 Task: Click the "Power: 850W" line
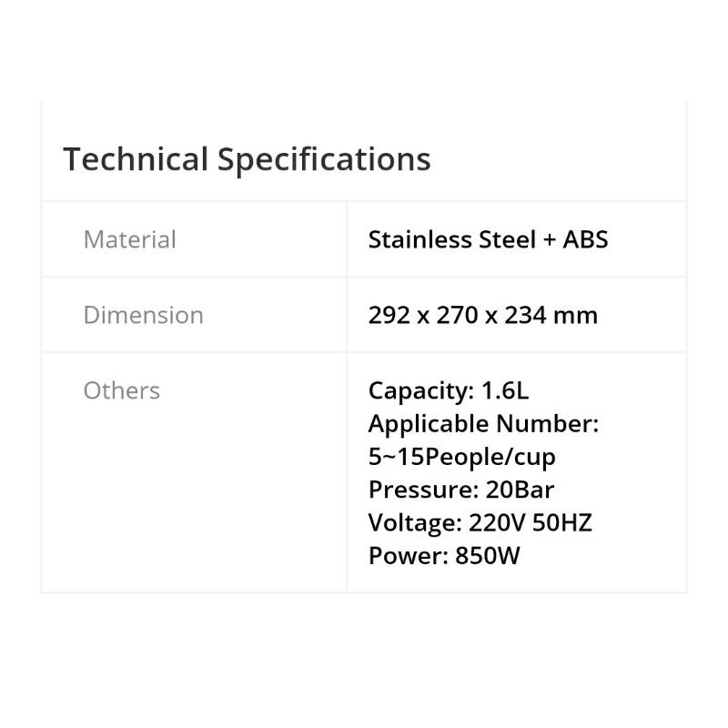pos(443,555)
